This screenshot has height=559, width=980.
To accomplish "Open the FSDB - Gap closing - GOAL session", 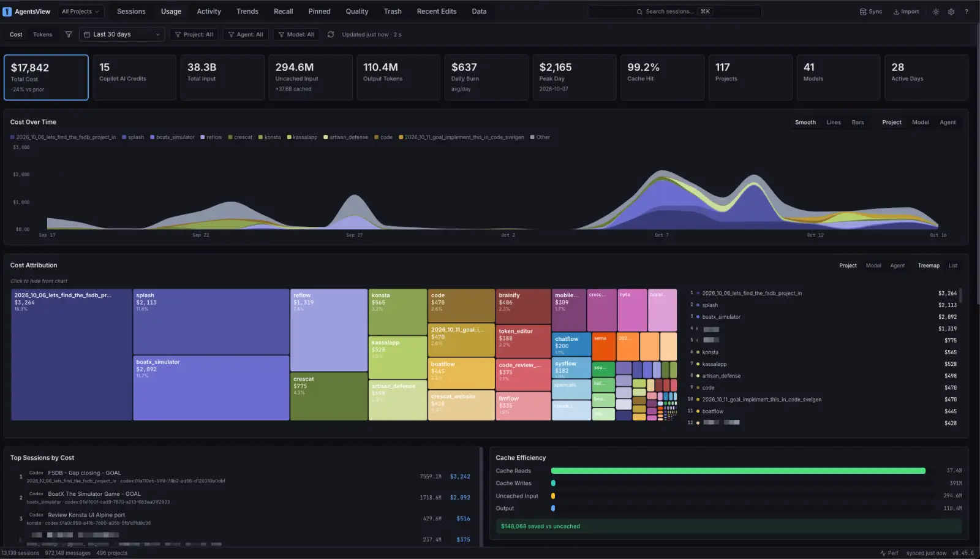I will coord(244,477).
